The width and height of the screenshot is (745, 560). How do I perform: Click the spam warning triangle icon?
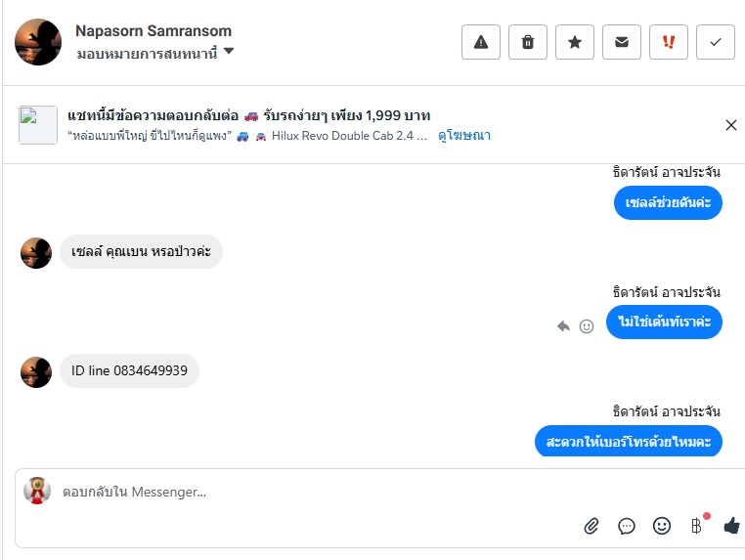click(481, 42)
